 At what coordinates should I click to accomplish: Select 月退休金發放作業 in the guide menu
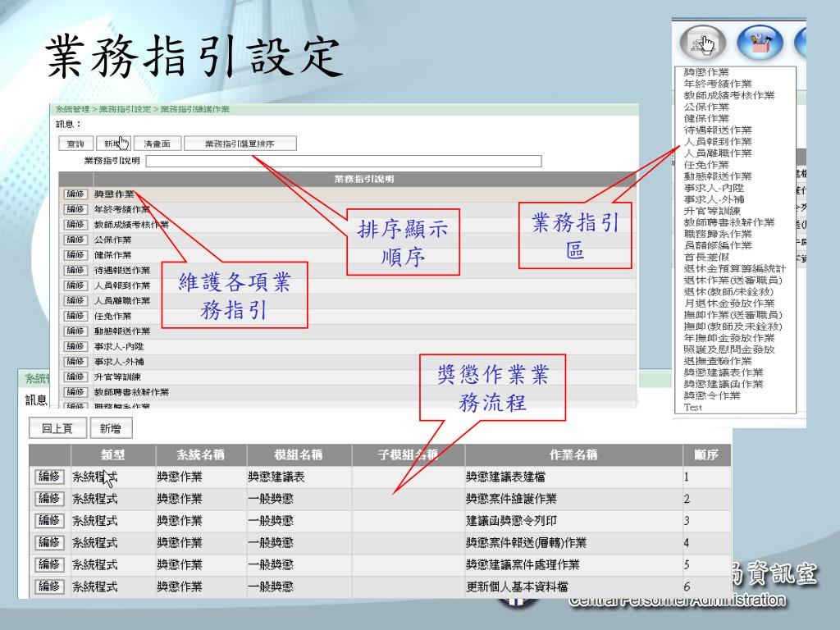pyautogui.click(x=729, y=304)
